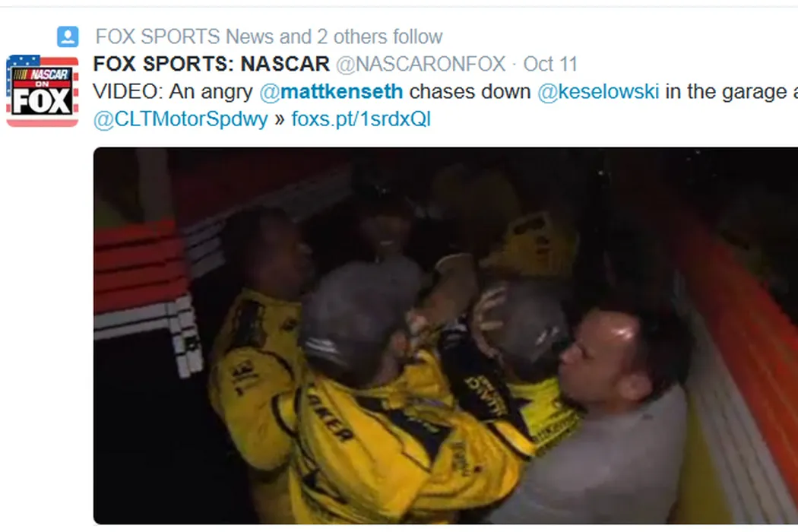The width and height of the screenshot is (798, 532).
Task: Click the » symbol before the link
Action: tap(280, 119)
